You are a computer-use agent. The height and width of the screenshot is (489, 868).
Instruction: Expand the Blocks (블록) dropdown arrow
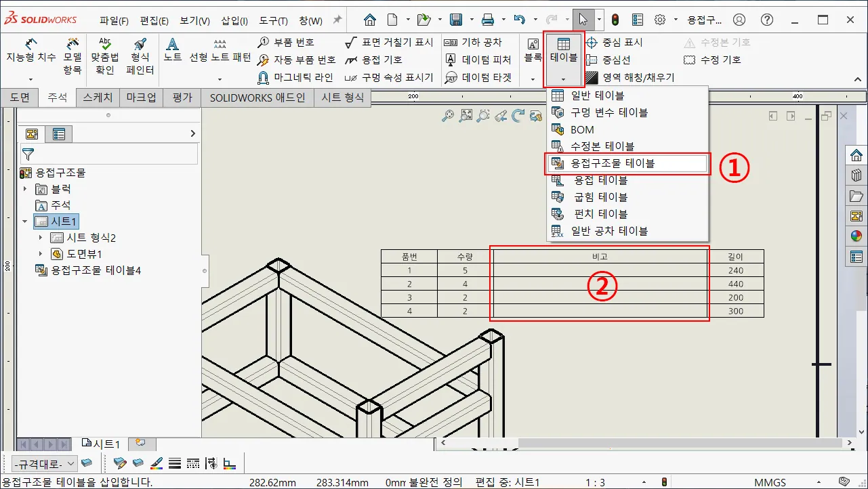533,79
